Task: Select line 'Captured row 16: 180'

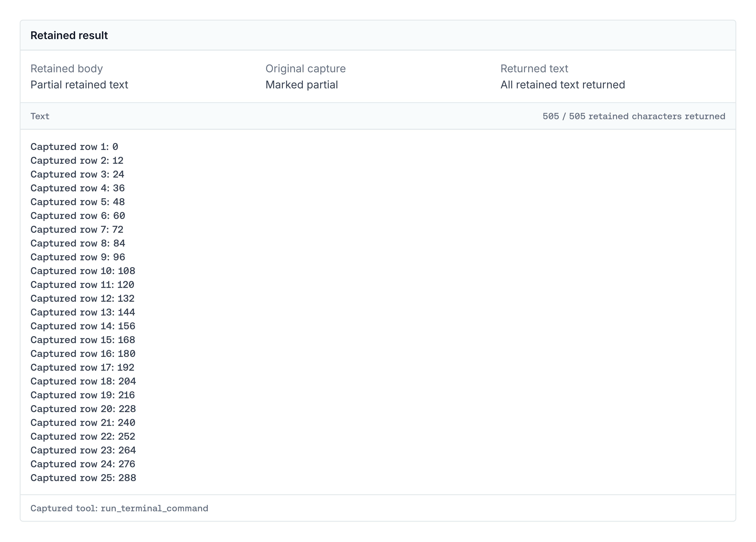Action: [83, 354]
